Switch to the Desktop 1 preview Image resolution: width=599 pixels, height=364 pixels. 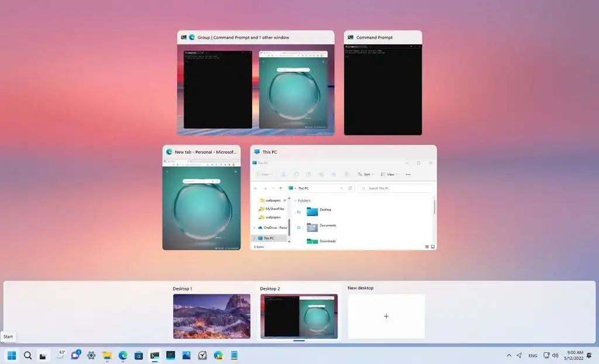pos(212,316)
